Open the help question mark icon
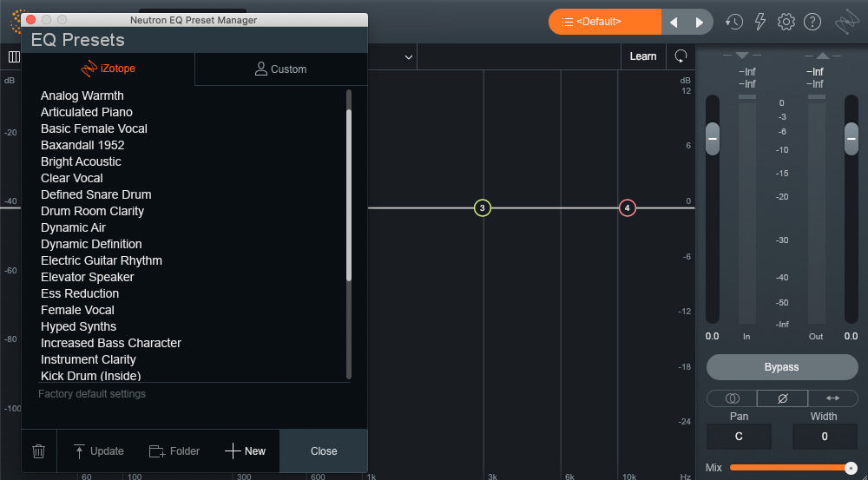Screen dimensions: 868x480 812,23
